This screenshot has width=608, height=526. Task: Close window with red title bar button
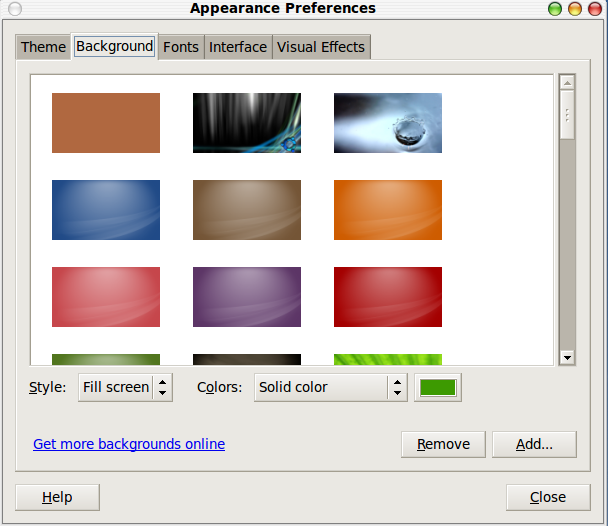pyautogui.click(x=595, y=9)
